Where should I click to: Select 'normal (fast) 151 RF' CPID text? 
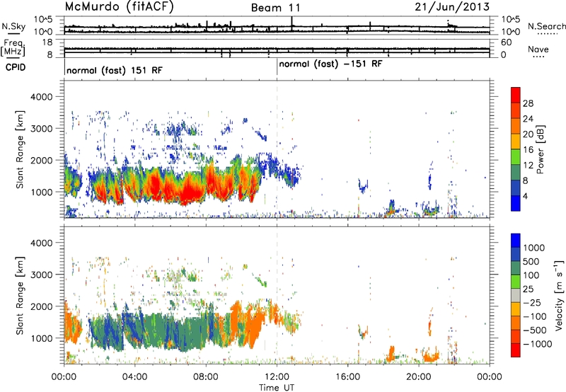(115, 70)
